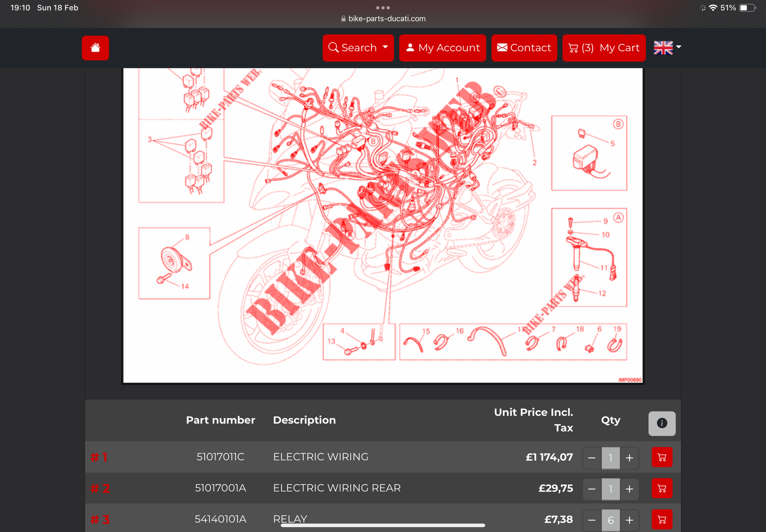Click the info icon in table header
766x532 pixels.
(x=662, y=423)
